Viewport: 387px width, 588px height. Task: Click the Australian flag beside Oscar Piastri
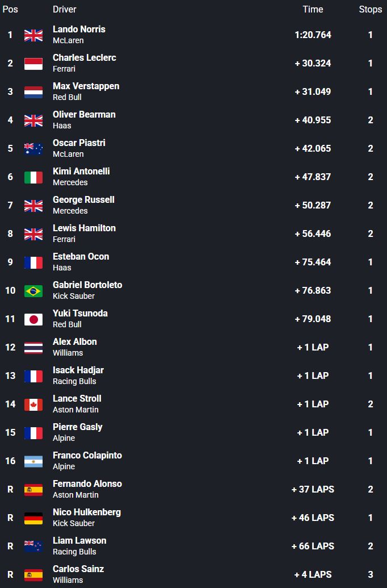point(33,149)
